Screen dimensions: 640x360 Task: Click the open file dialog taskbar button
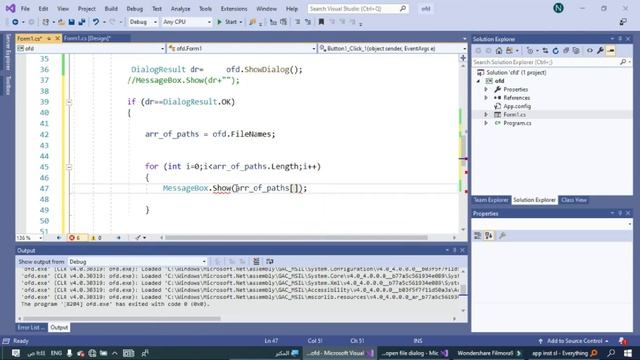click(x=415, y=353)
